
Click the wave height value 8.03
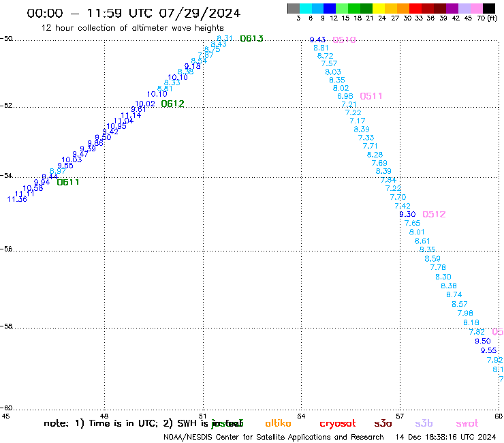tap(333, 72)
